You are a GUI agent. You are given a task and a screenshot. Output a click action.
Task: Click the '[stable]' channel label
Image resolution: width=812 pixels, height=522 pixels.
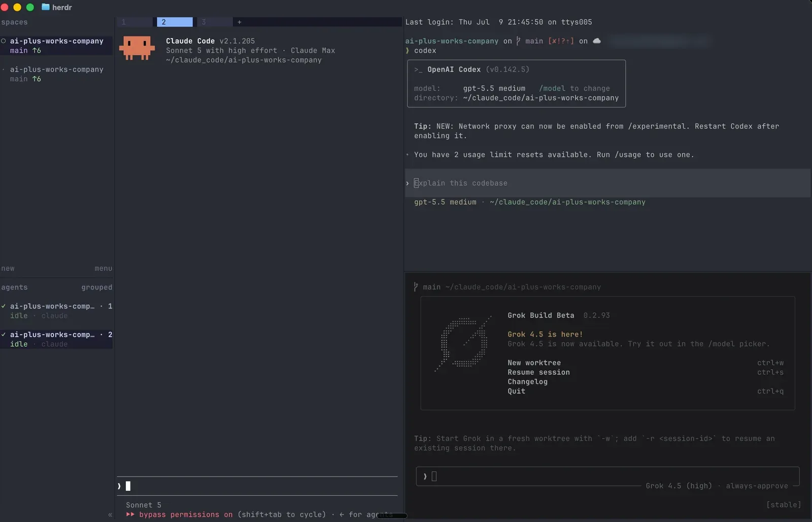pyautogui.click(x=784, y=505)
